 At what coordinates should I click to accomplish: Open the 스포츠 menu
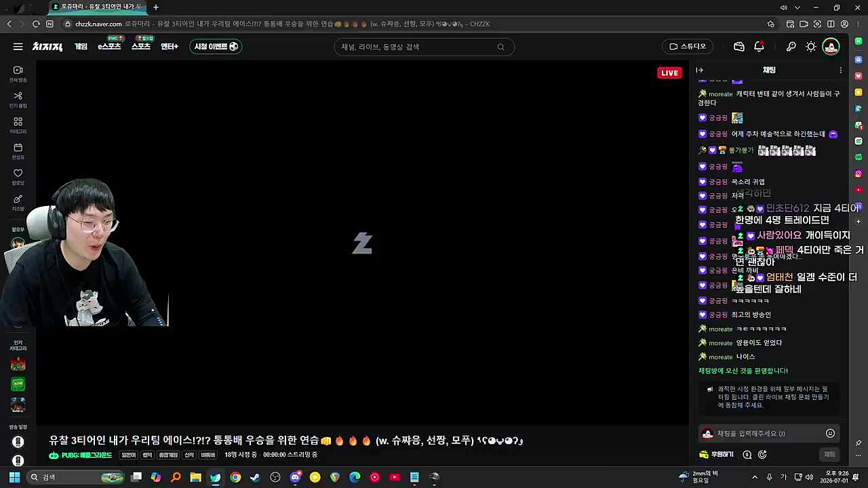pyautogui.click(x=141, y=47)
